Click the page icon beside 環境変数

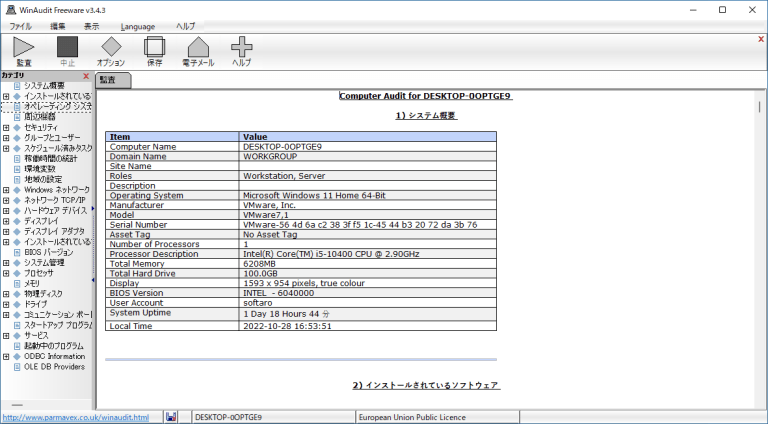(17, 169)
